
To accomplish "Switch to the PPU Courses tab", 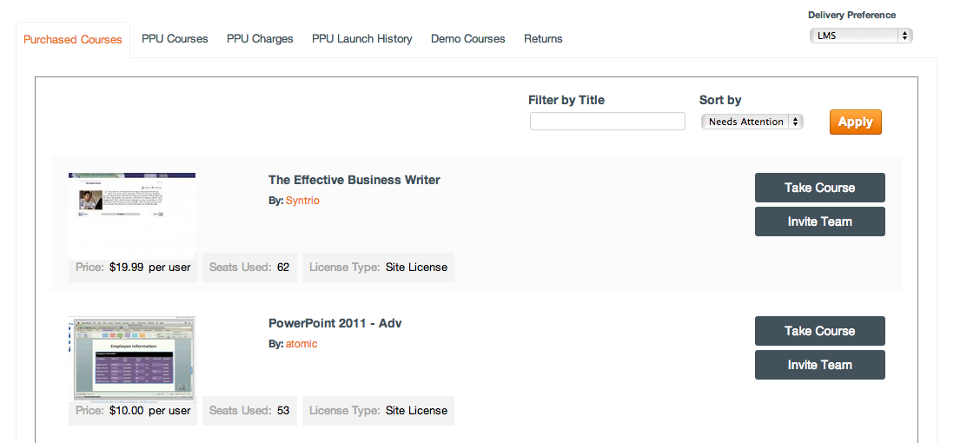I will [175, 39].
